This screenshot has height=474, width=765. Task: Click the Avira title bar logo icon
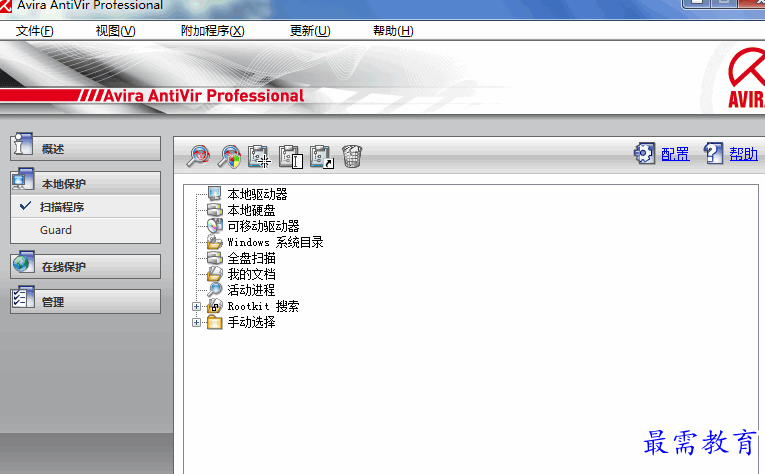point(5,6)
